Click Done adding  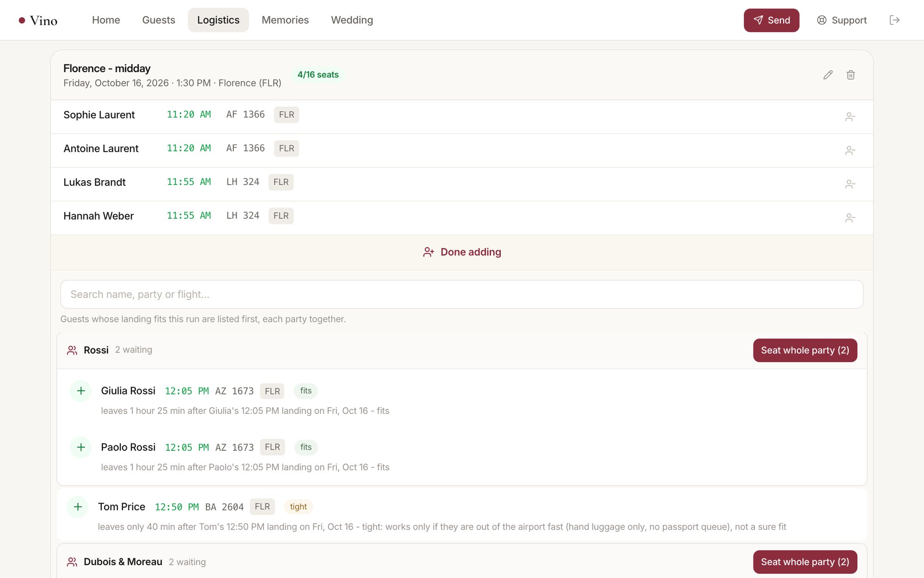pyautogui.click(x=462, y=252)
